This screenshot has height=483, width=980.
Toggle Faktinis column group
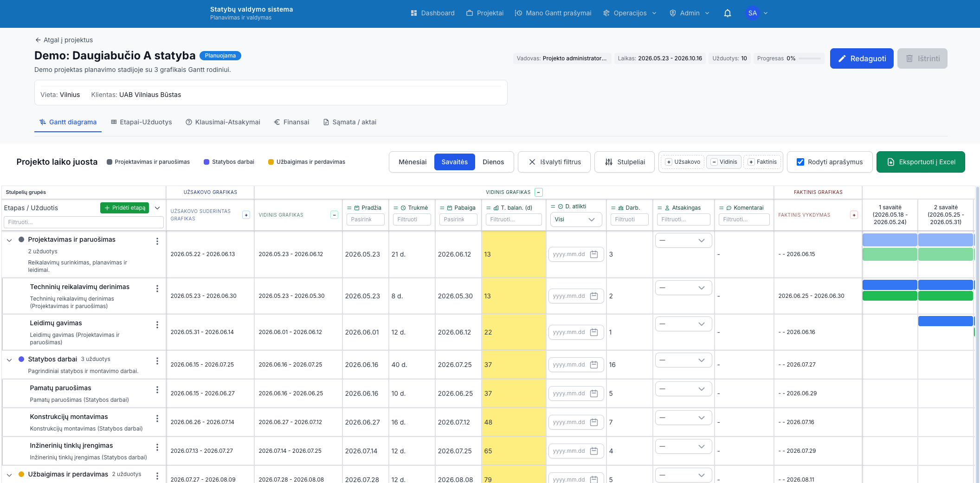(762, 162)
